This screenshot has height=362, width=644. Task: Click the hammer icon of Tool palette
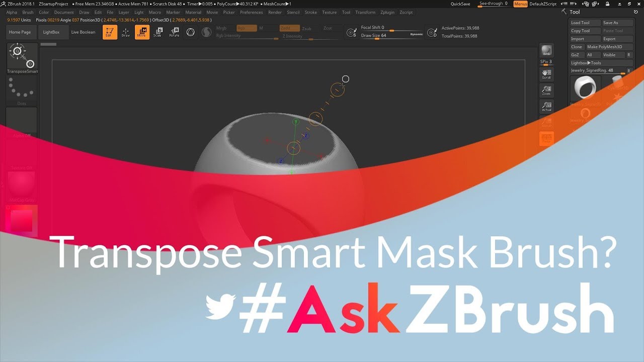(x=565, y=12)
